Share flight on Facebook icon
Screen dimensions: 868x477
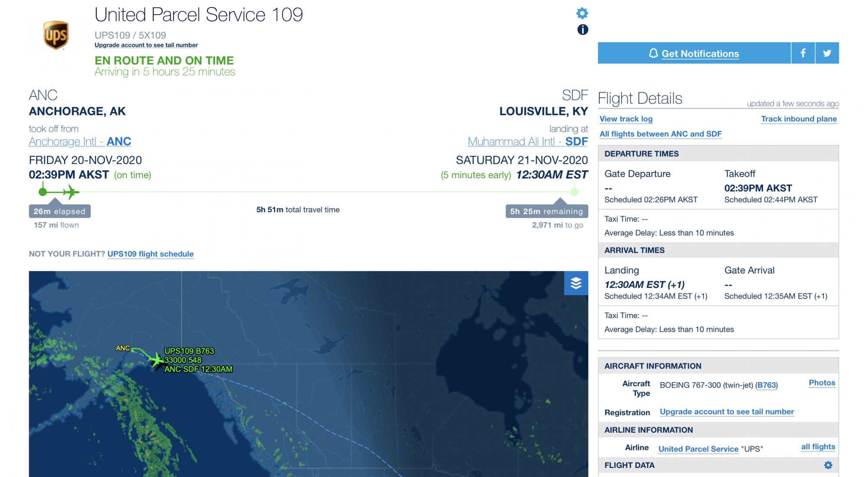(803, 53)
